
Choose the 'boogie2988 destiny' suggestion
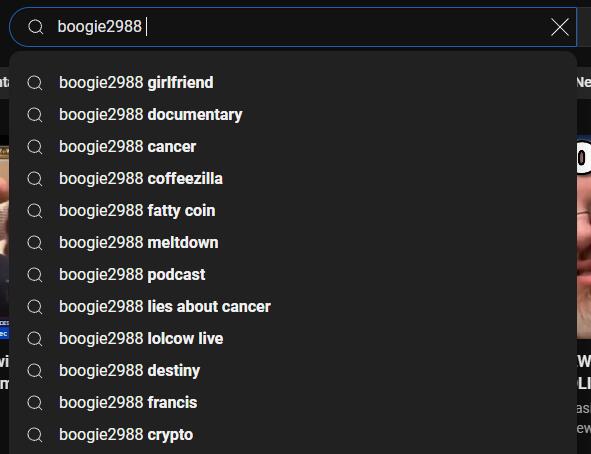point(293,371)
